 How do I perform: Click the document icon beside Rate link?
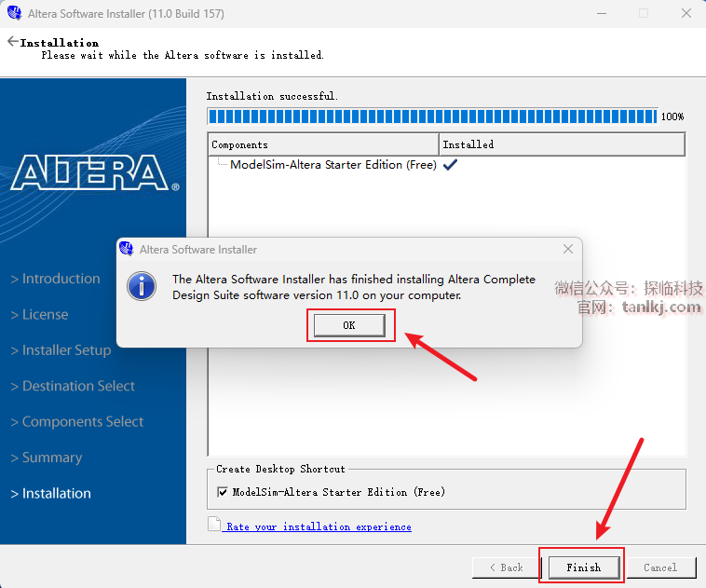[214, 524]
